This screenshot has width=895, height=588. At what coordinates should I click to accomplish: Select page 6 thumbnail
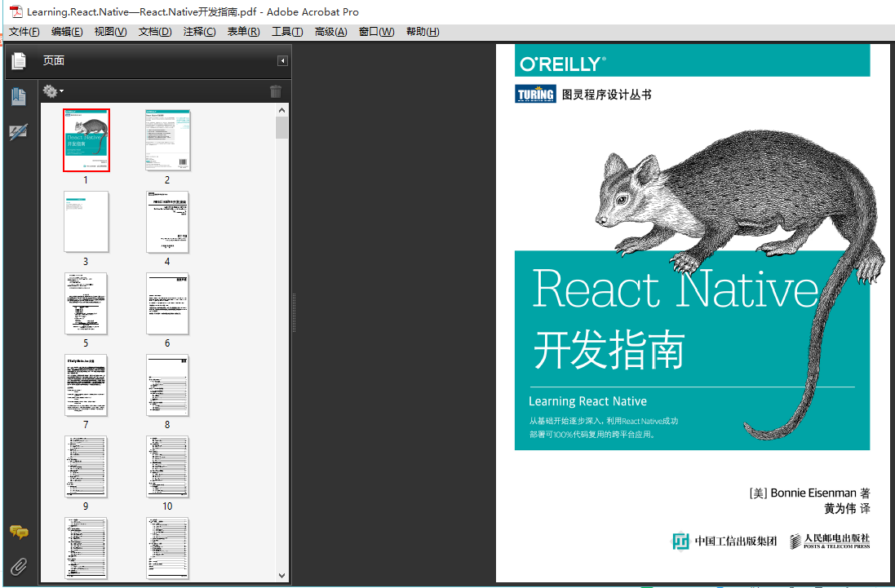click(167, 303)
